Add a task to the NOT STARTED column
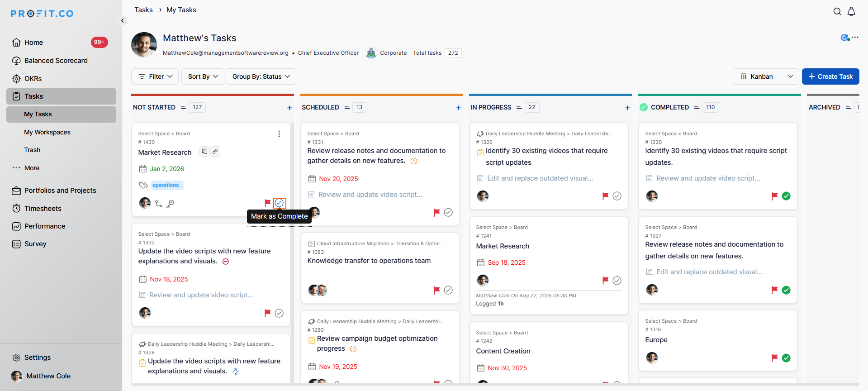 (289, 108)
